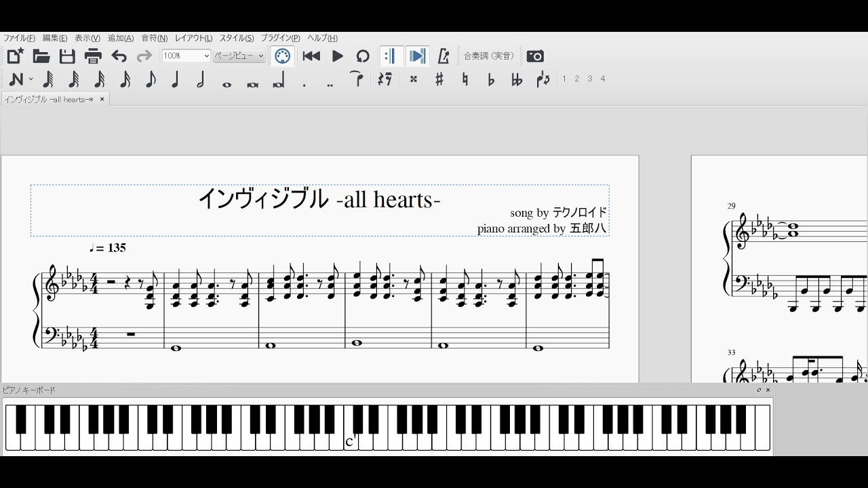The image size is (868, 488).
Task: Open the ページビュー view mode dropdown
Action: pos(239,55)
